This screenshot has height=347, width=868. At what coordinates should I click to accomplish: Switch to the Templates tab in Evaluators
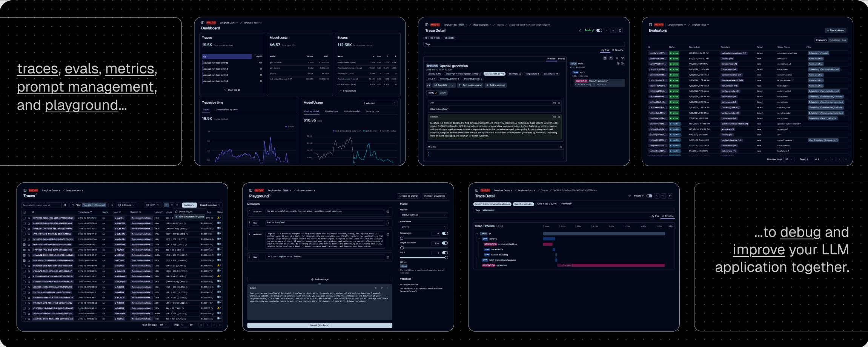coord(834,40)
